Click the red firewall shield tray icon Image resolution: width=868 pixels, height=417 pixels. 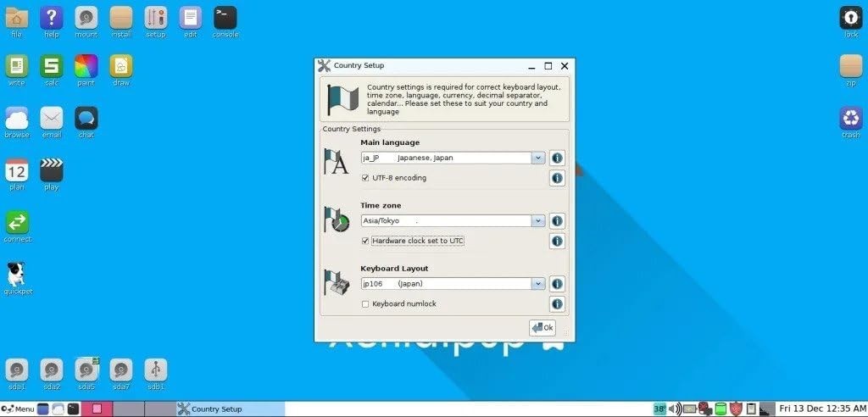point(735,409)
